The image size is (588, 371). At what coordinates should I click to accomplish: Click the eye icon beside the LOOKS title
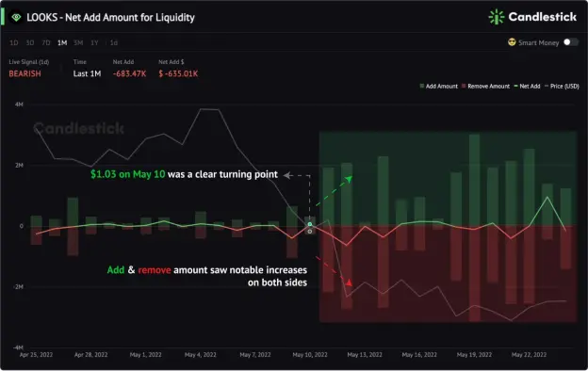coord(16,17)
